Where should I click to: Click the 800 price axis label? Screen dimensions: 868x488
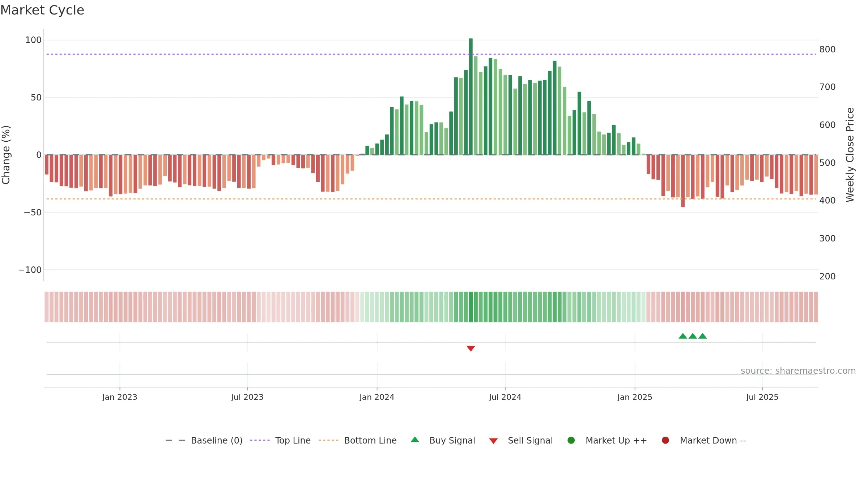[827, 50]
